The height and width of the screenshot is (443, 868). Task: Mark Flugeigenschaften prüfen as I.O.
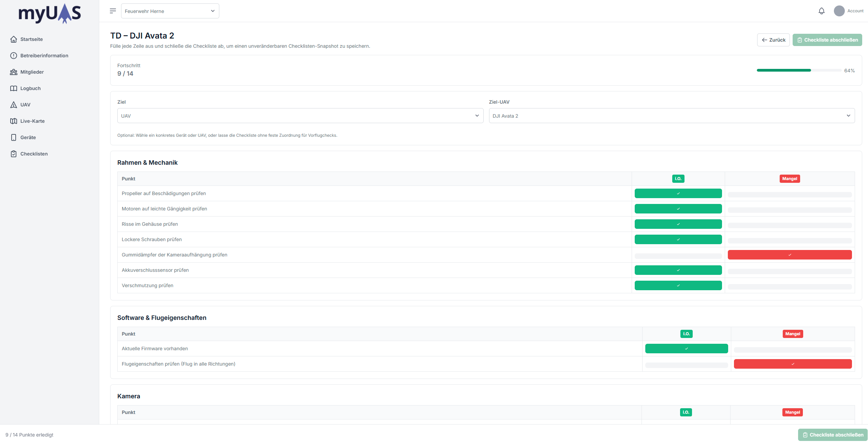click(686, 365)
